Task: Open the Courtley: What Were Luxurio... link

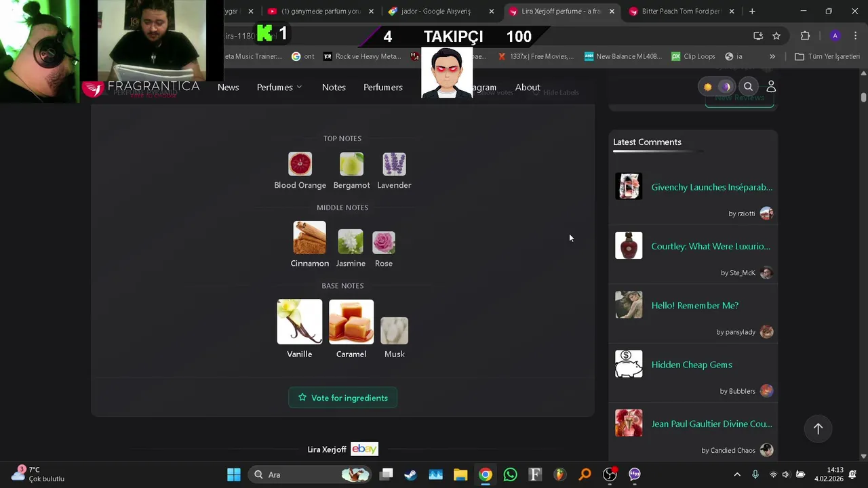Action: 711,246
